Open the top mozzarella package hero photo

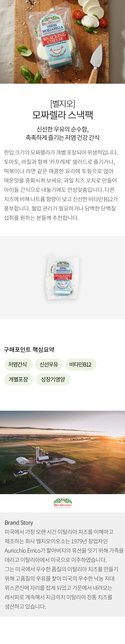click(62, 42)
